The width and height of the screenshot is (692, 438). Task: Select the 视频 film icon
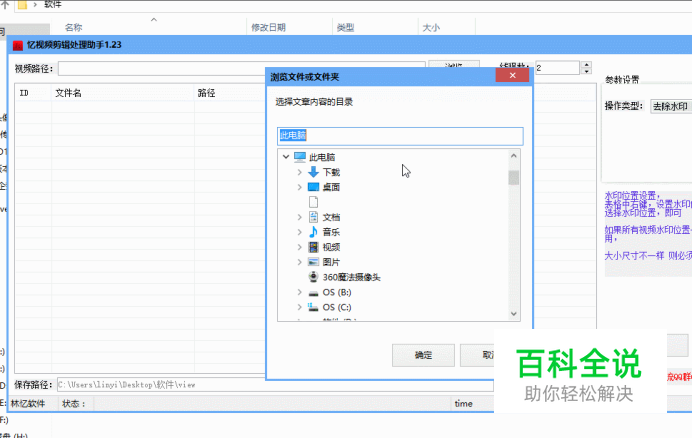click(x=313, y=247)
